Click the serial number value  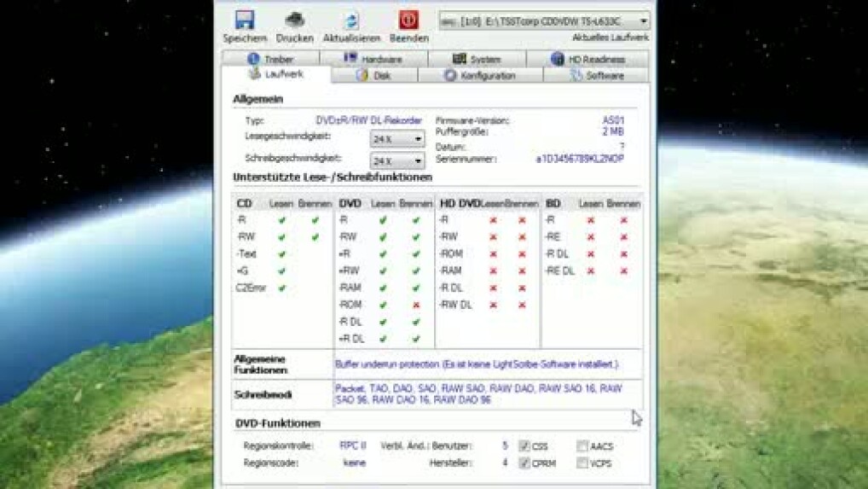point(579,160)
